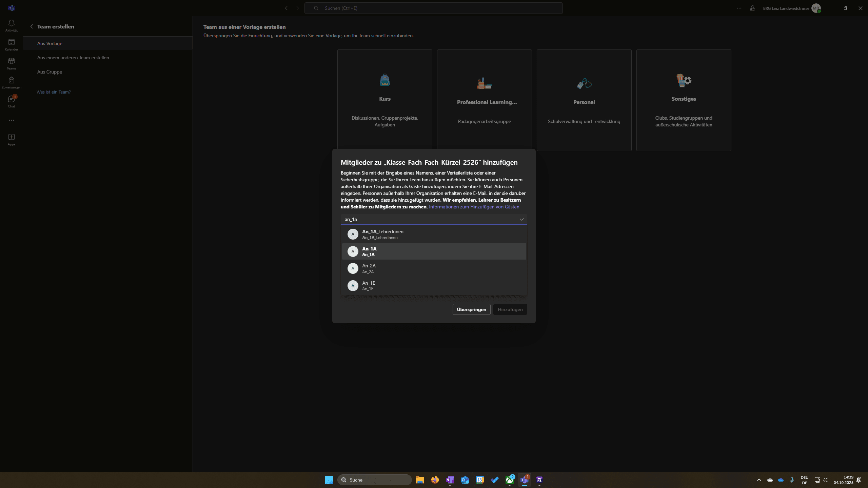This screenshot has width=868, height=488.
Task: Click the history forward arrow in title bar
Action: (297, 8)
